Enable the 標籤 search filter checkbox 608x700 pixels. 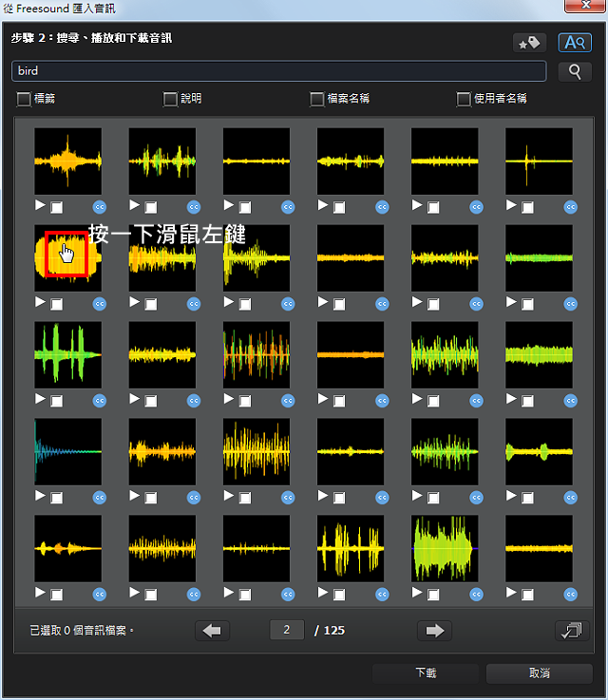[24, 99]
